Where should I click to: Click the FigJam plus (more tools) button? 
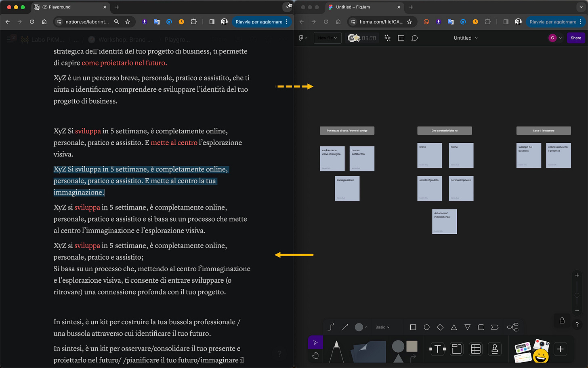tap(561, 349)
